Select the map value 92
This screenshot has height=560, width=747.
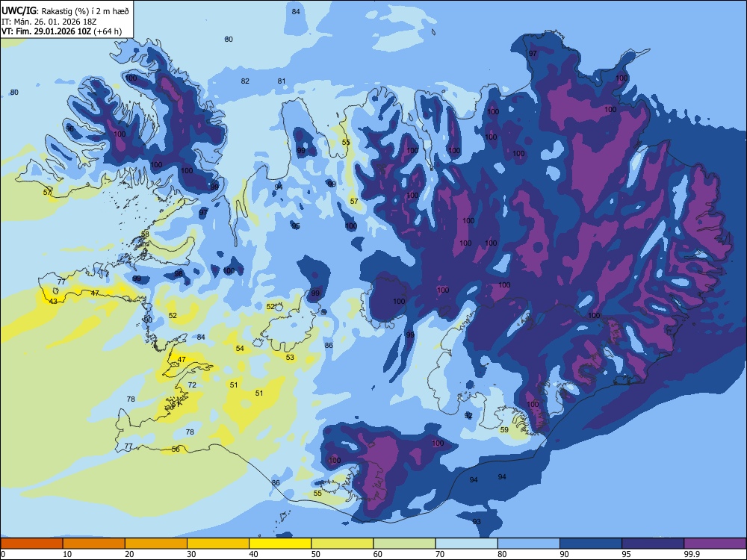[468, 415]
